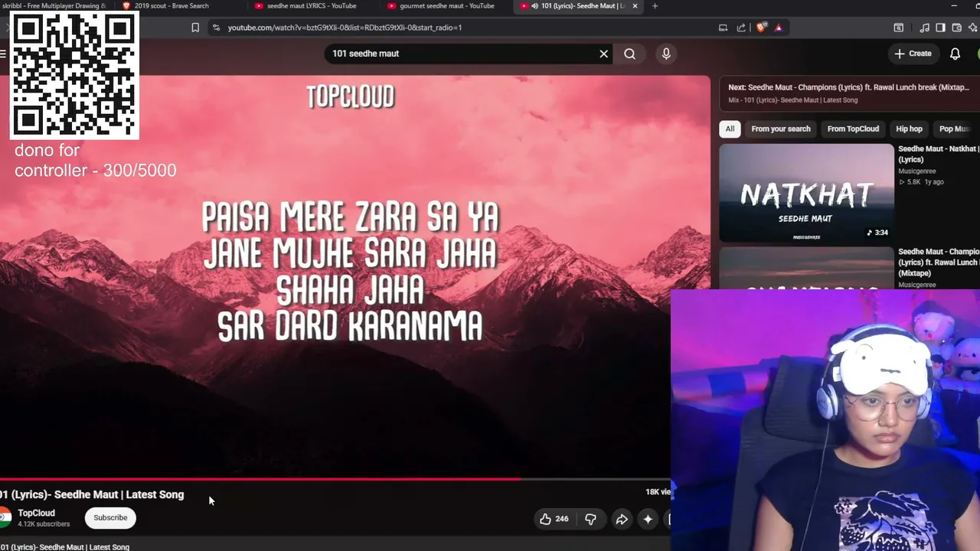Viewport: 980px width, 551px height.
Task: Close the 101 (Lyrics) Seedhe Maut tab
Action: 635,6
